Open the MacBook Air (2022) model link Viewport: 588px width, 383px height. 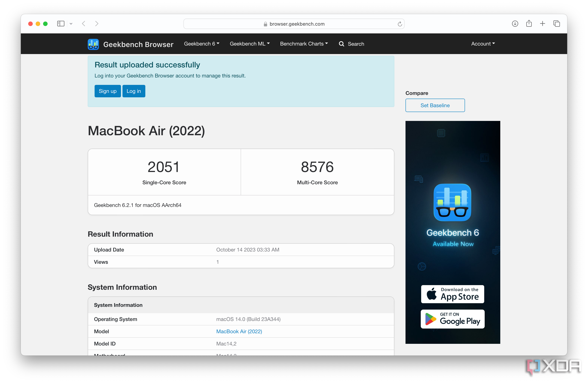click(239, 331)
